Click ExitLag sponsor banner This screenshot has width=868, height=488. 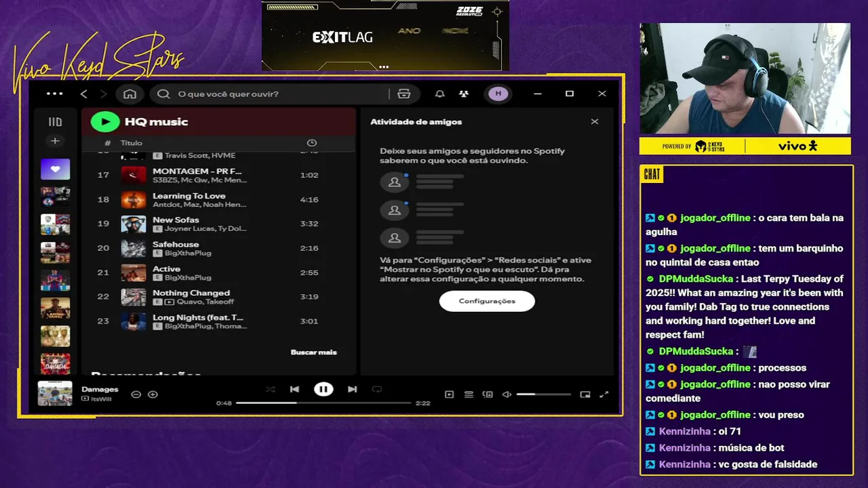385,35
